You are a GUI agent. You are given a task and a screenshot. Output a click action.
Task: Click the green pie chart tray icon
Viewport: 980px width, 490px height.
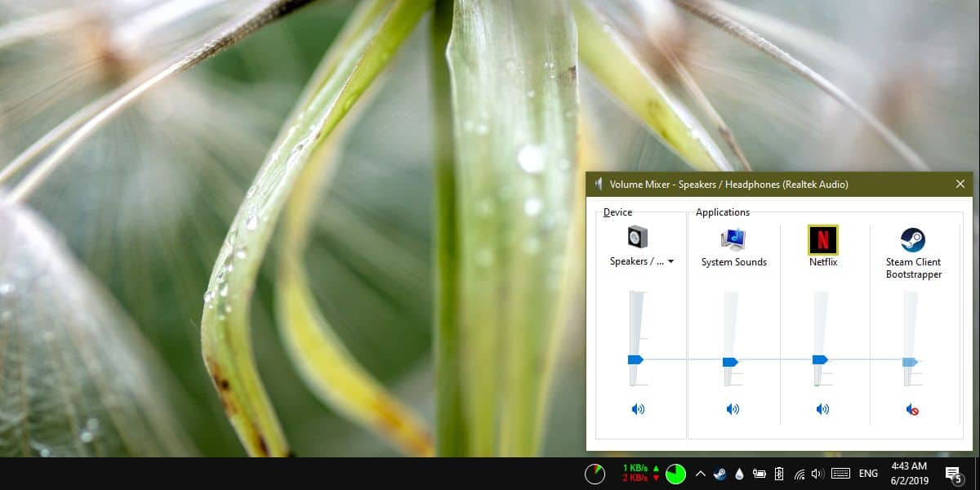pos(675,474)
